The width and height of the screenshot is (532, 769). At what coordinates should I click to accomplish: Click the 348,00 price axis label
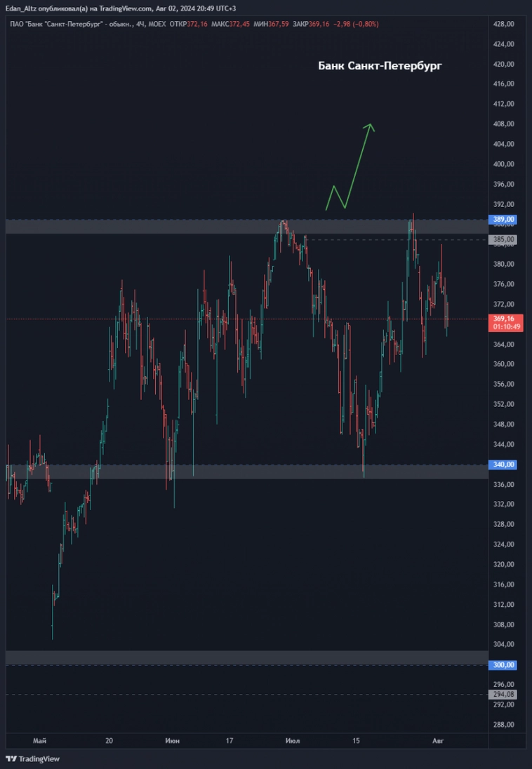coord(504,424)
